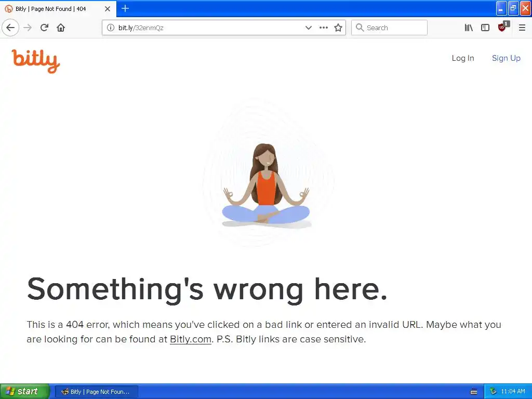532x399 pixels.
Task: Click the bitly logo
Action: click(x=36, y=61)
